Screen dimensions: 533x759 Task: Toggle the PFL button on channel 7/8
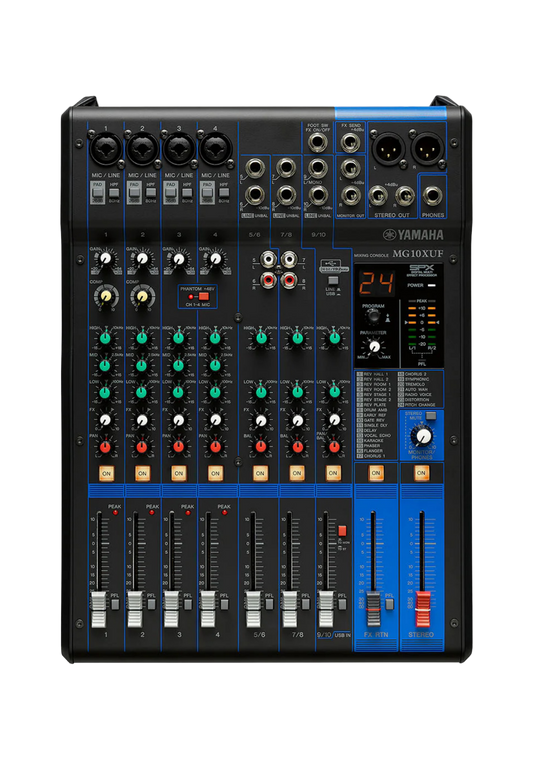[305, 604]
